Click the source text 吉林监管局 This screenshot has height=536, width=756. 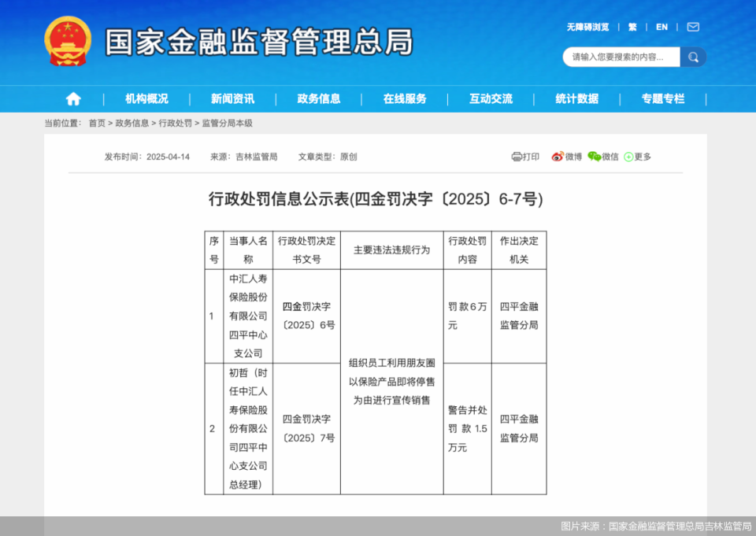[x=257, y=157]
